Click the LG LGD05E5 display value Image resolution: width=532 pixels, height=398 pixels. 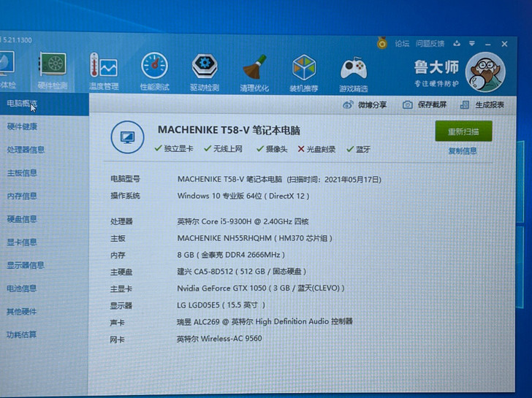click(x=221, y=305)
